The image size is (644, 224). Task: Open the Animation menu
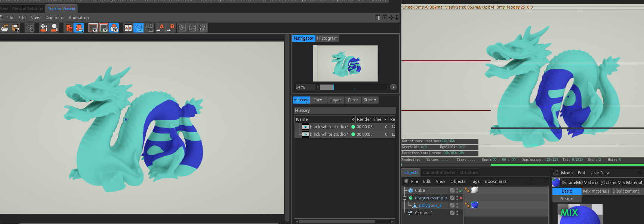78,18
